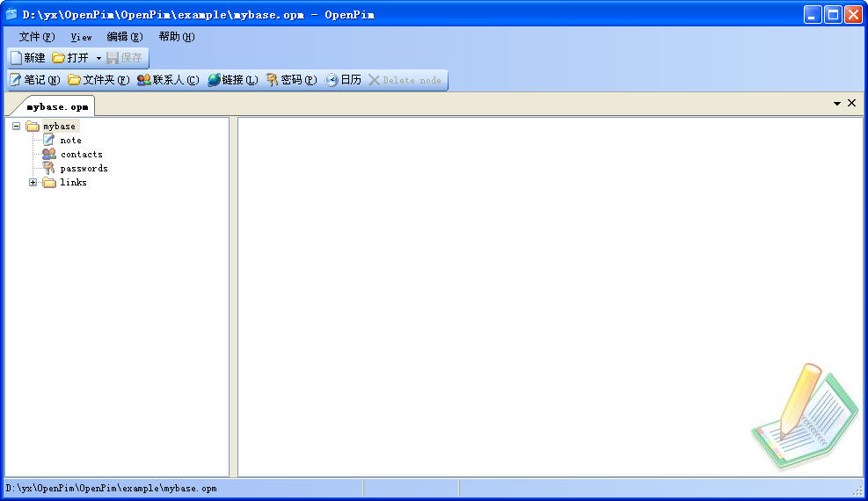Maximize the OpenPim window
Image resolution: width=868 pixels, height=501 pixels.
click(x=833, y=15)
